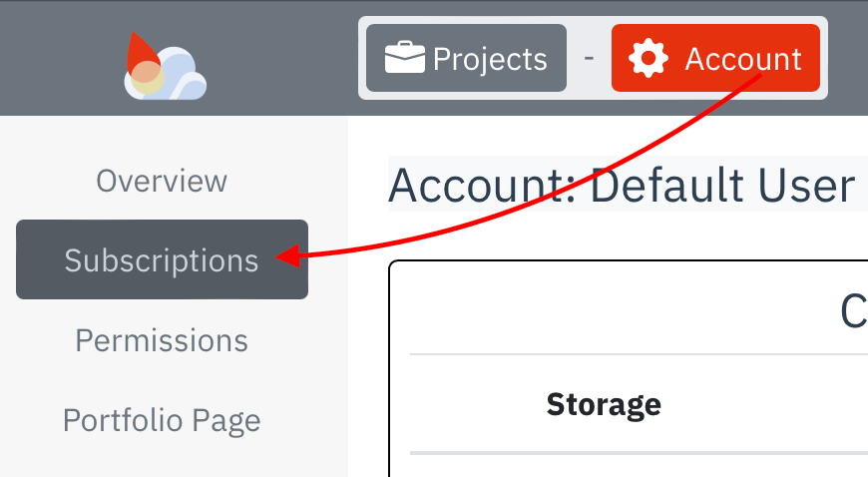Navigate to Portfolio Page
This screenshot has height=477, width=868.
tap(162, 420)
